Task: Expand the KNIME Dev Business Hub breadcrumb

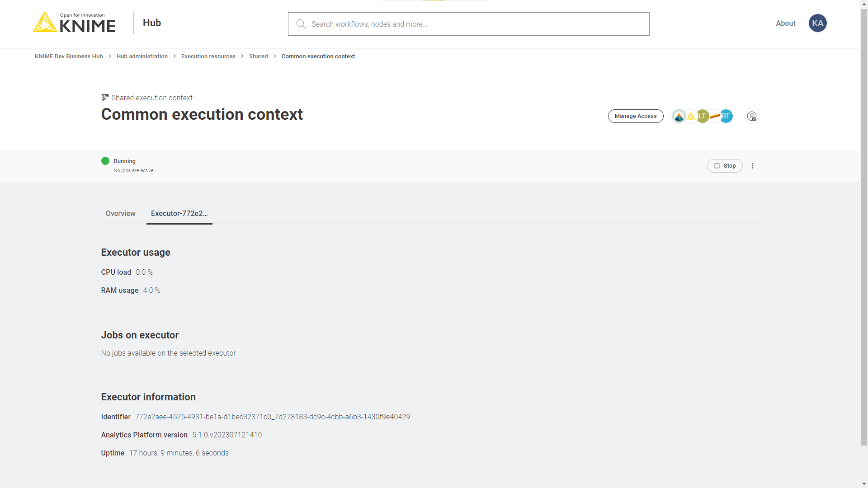Action: click(69, 56)
